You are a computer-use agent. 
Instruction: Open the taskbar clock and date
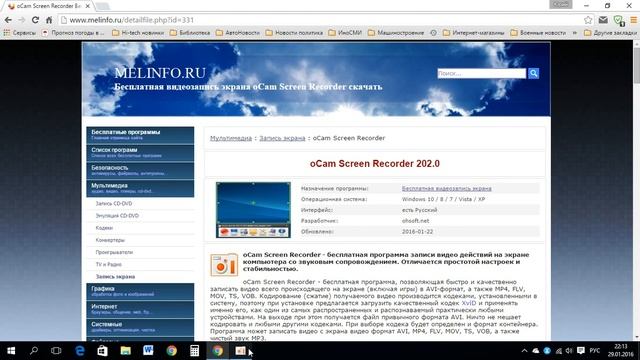pyautogui.click(x=620, y=351)
